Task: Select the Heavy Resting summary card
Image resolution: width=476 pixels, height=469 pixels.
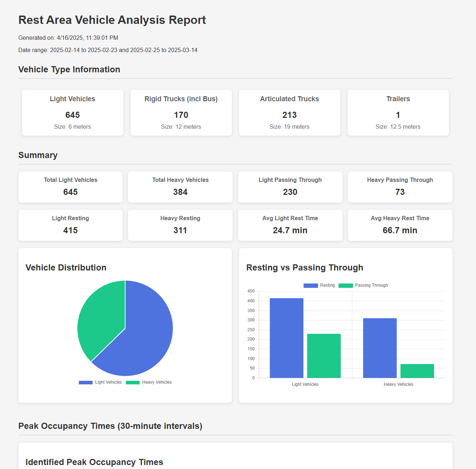Action: tap(180, 225)
